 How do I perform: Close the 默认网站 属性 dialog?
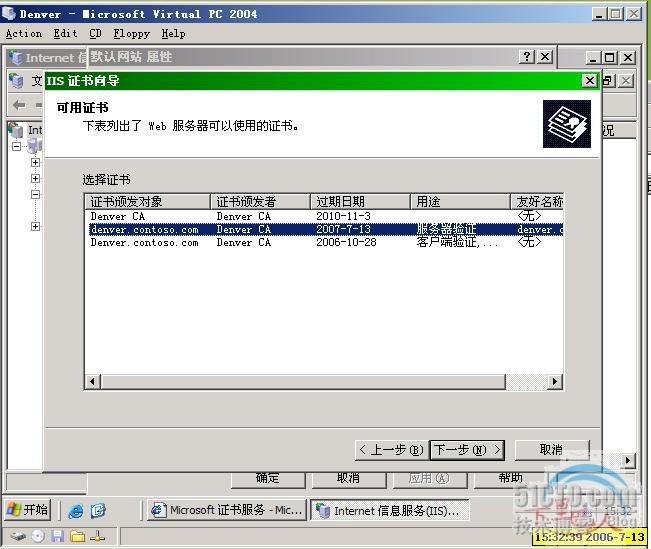tap(545, 56)
